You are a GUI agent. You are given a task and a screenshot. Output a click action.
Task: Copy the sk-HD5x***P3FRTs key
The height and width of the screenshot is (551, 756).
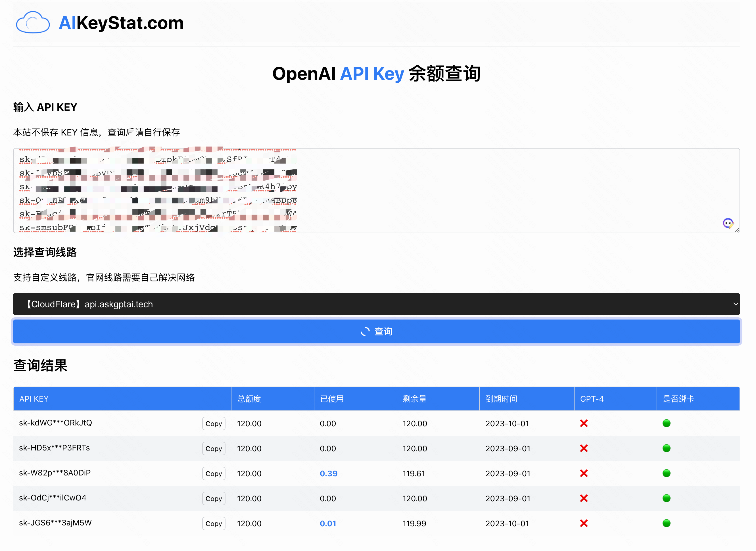214,448
